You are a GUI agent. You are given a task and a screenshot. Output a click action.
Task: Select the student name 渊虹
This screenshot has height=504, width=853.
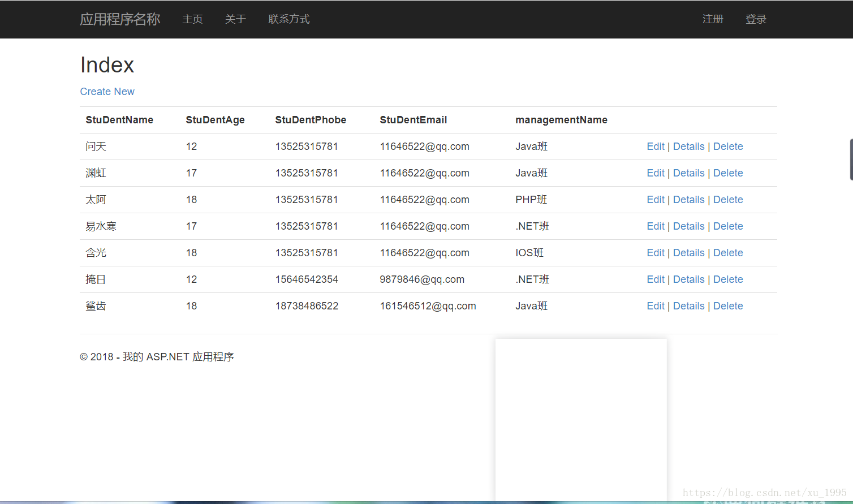[x=96, y=173]
